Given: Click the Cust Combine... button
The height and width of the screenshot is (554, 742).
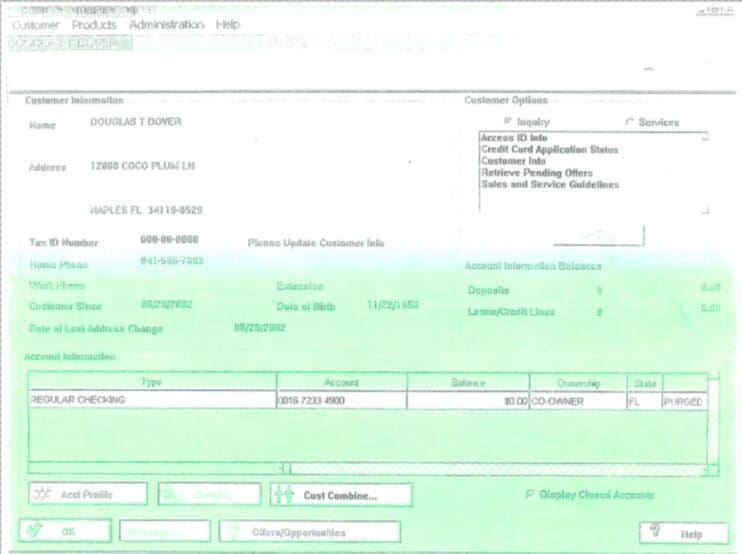Looking at the screenshot, I should click(x=341, y=495).
